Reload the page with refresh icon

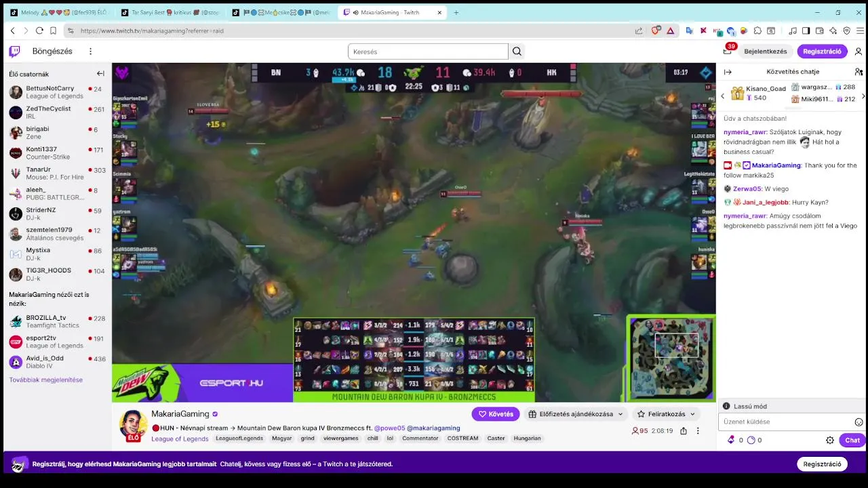click(39, 30)
